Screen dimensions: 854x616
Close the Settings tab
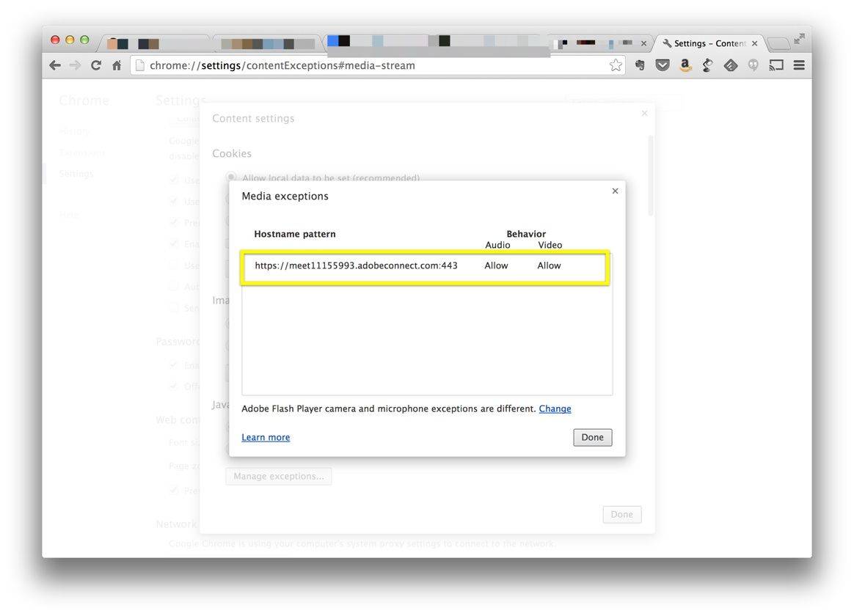click(754, 43)
